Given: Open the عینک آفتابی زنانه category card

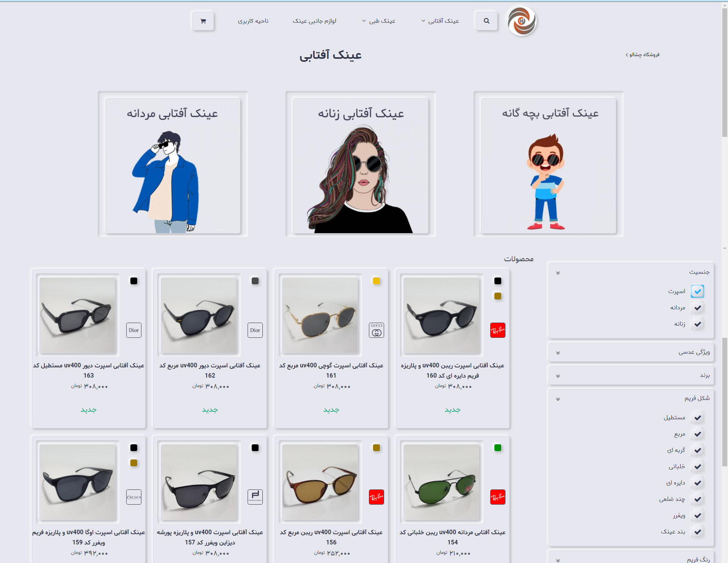Looking at the screenshot, I should (361, 166).
